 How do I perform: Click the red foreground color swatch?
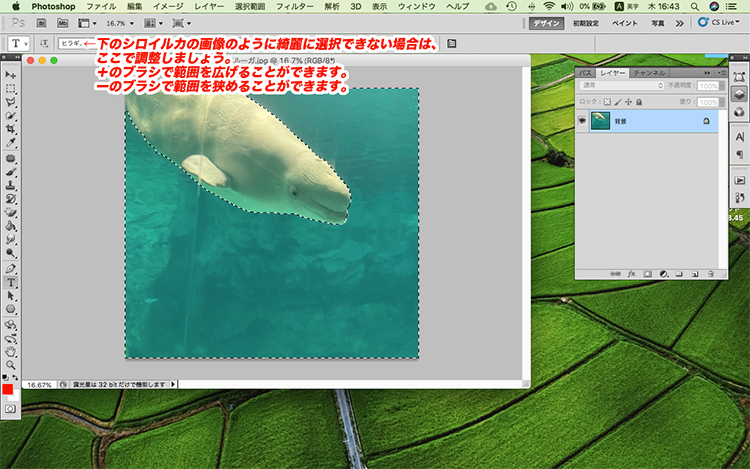(x=8, y=389)
